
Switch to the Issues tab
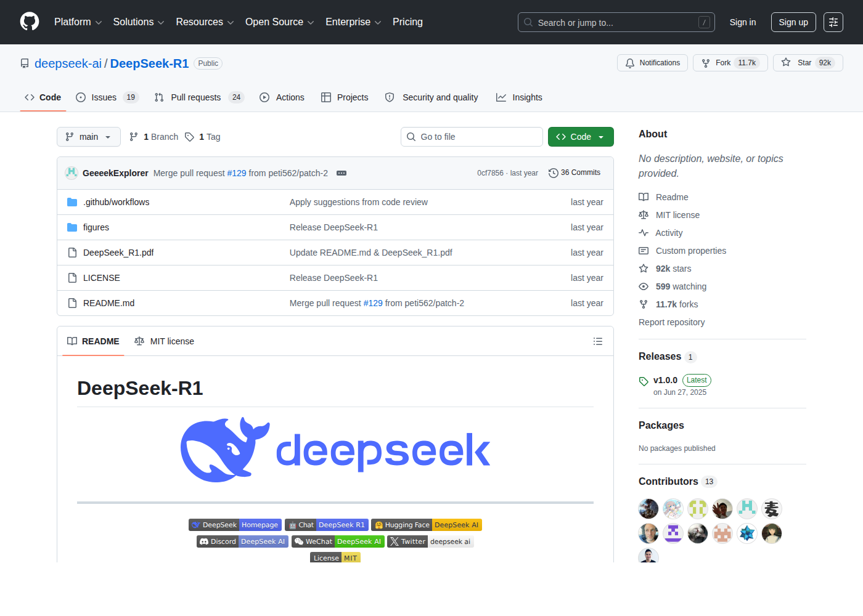click(107, 97)
